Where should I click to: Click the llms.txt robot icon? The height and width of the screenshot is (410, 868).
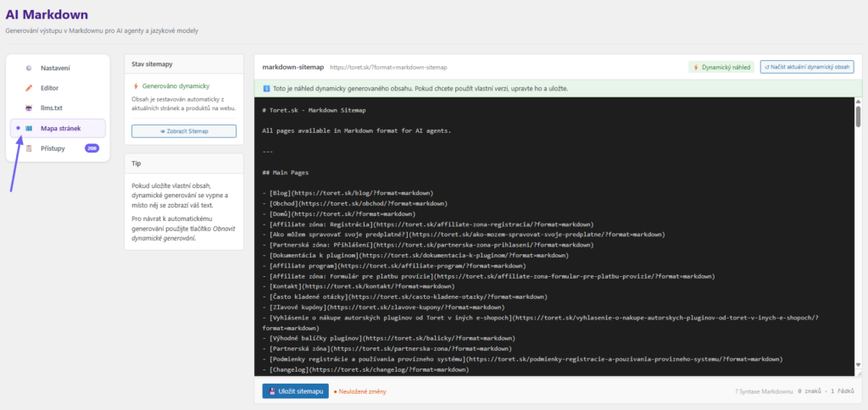(29, 108)
